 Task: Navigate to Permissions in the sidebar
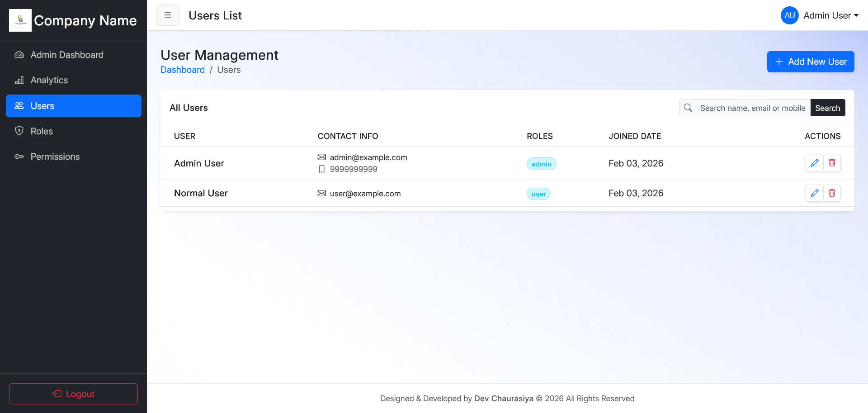tap(55, 157)
